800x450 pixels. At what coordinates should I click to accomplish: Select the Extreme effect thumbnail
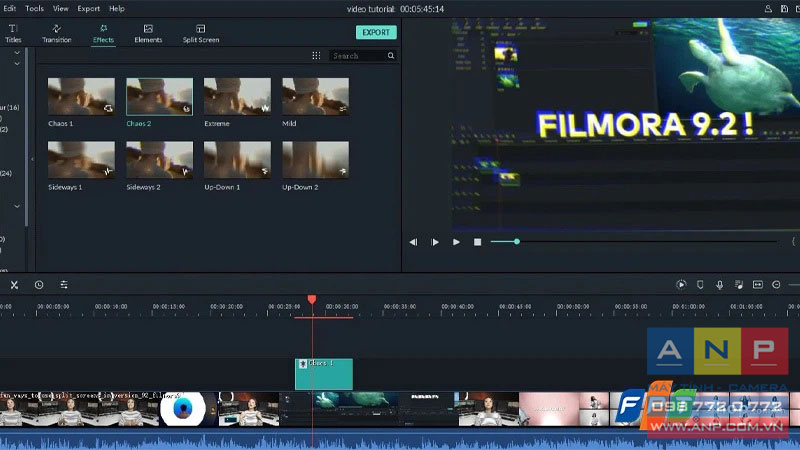click(x=237, y=96)
